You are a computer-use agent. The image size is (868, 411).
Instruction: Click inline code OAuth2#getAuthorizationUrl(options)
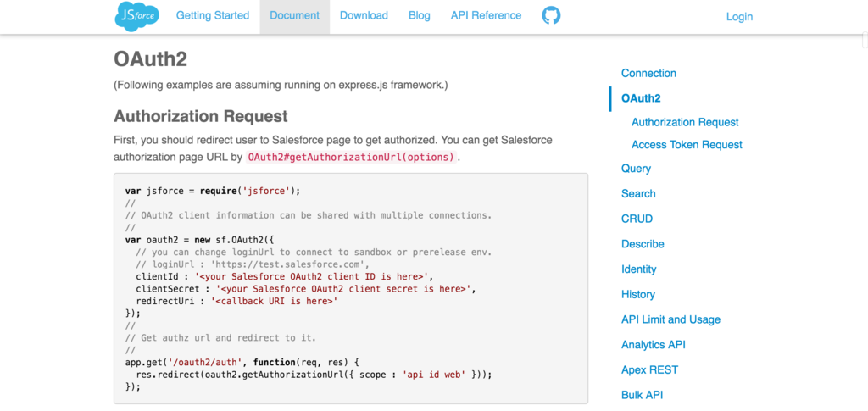pos(352,157)
